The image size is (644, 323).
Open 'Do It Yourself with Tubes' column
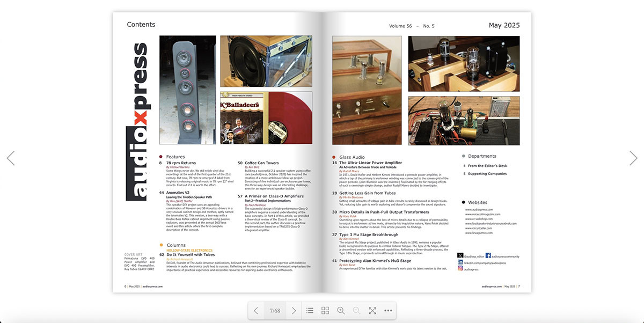pos(191,254)
